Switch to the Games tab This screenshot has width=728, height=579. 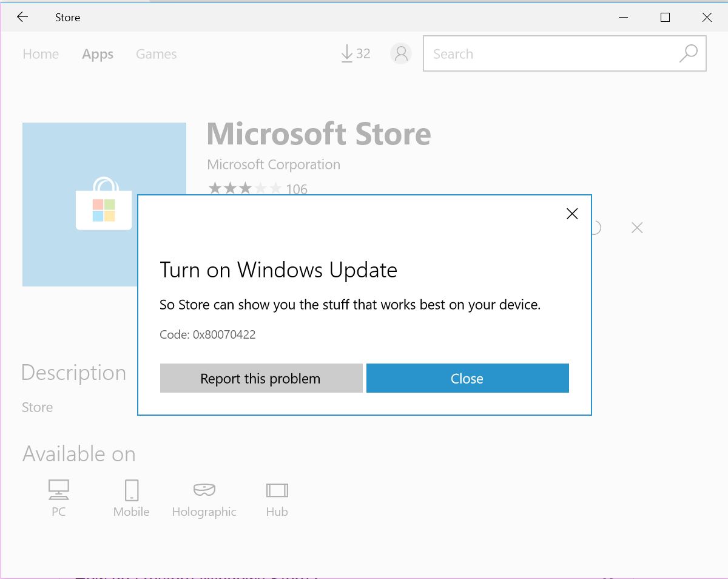pos(156,54)
